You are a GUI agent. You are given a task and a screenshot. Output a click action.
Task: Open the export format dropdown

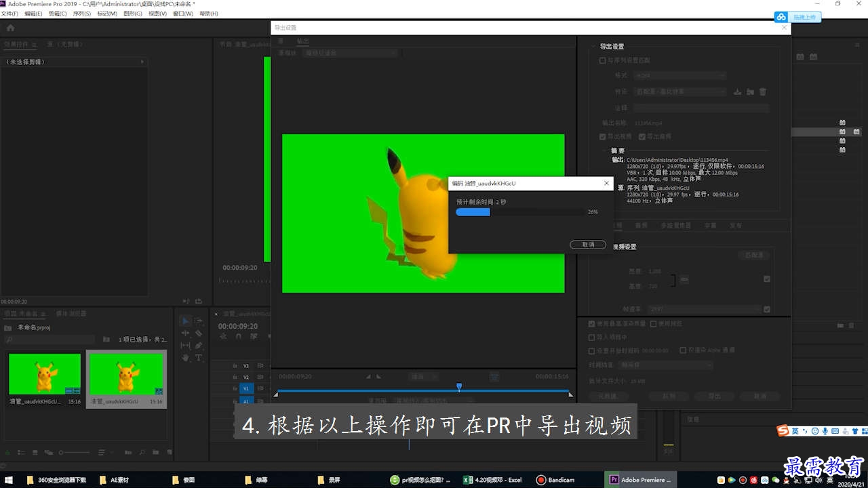(x=680, y=75)
